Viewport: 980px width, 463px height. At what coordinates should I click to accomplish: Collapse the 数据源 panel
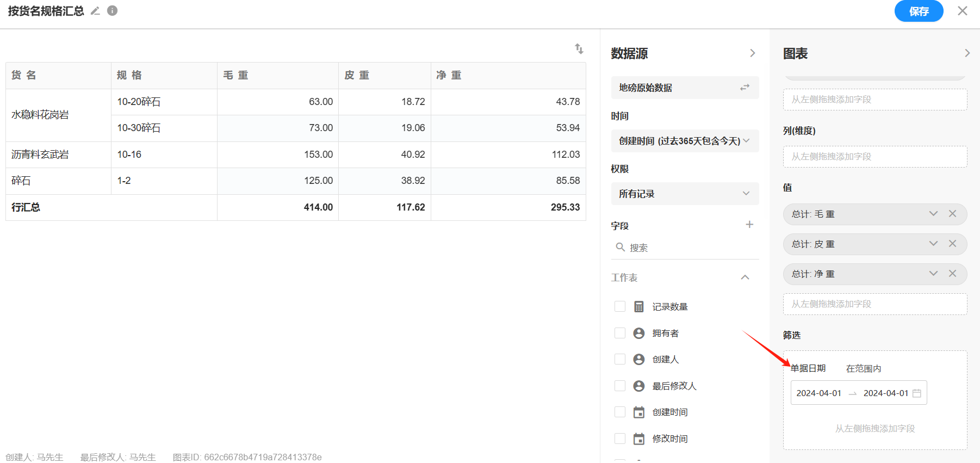click(753, 53)
